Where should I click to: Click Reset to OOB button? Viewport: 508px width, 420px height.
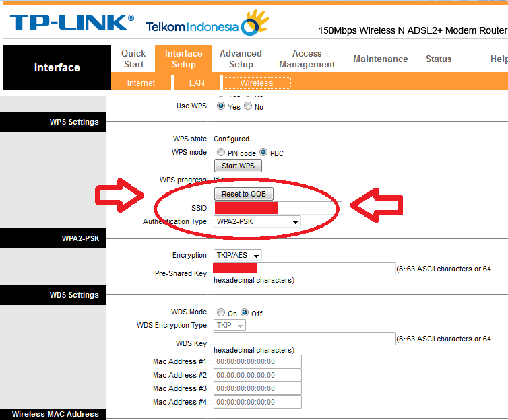pos(244,194)
